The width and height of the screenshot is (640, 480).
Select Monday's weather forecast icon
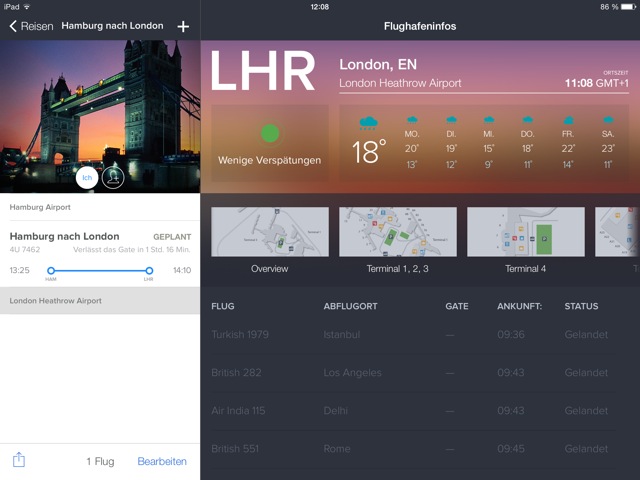point(411,119)
